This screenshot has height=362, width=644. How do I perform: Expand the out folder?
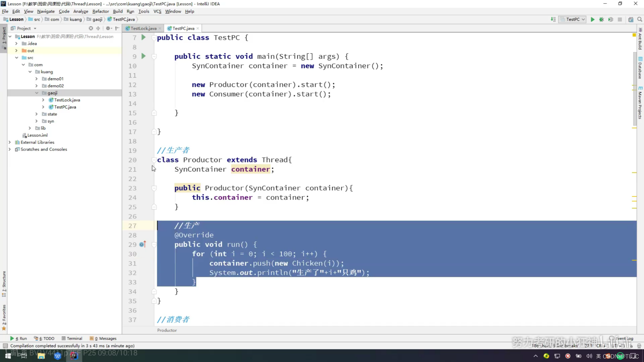16,51
